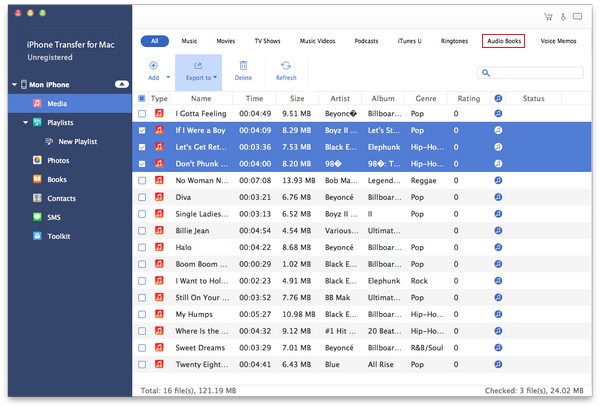
Task: Toggle the select-all checkbox in table header
Action: (141, 99)
